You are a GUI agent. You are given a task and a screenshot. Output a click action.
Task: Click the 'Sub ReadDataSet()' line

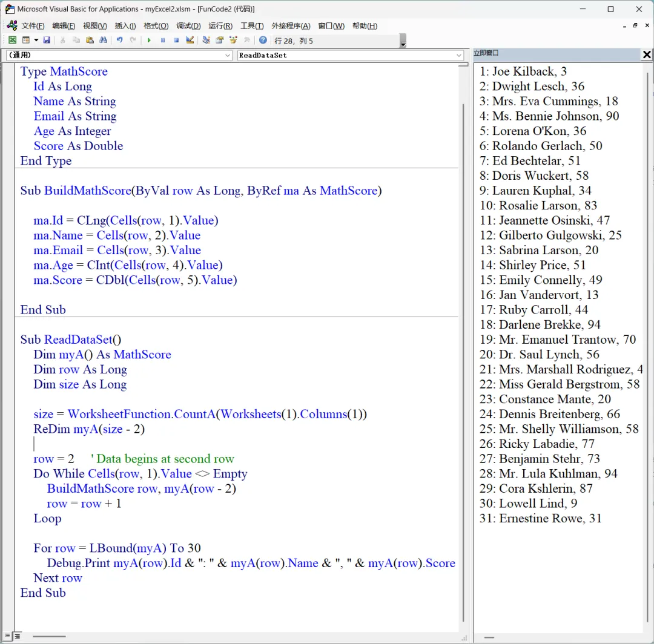tap(70, 340)
